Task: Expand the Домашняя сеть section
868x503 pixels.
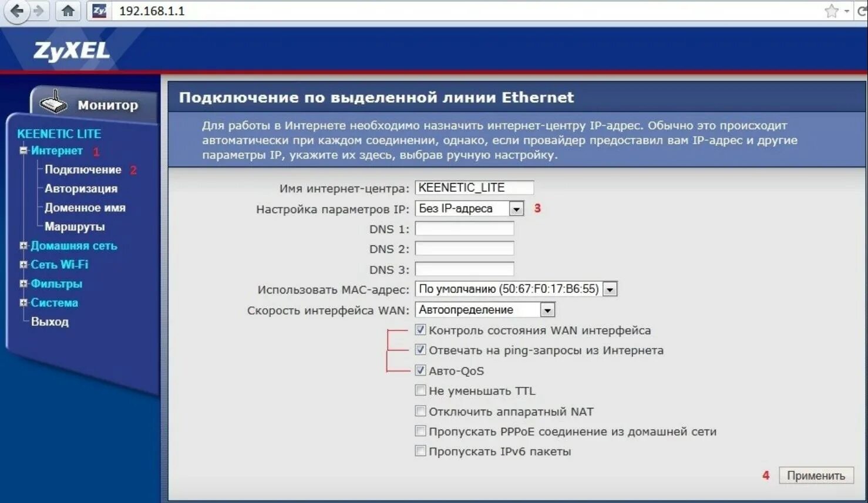Action: click(x=23, y=245)
